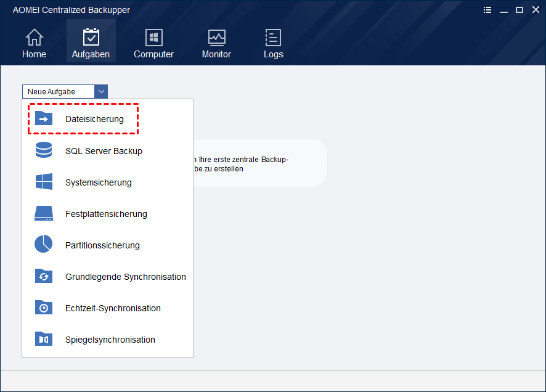Click the Monitor chart icon
This screenshot has width=546, height=392.
pos(216,38)
